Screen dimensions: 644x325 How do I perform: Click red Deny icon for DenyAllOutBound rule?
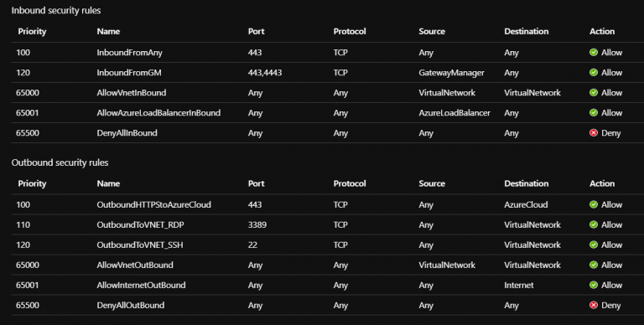(594, 305)
